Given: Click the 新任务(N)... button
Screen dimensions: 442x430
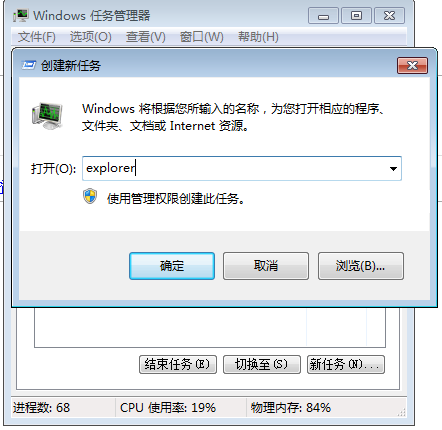Looking at the screenshot, I should (346, 364).
